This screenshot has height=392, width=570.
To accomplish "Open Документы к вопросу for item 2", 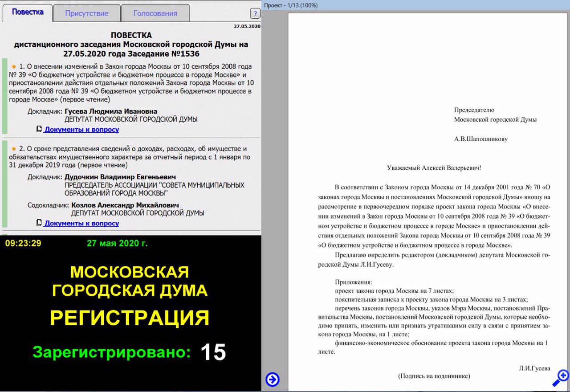I will 81,223.
